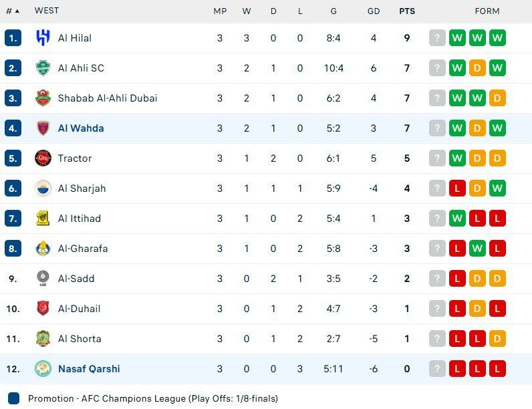Sort standings by GD column header
Screen dimensions: 532x409
(374, 11)
